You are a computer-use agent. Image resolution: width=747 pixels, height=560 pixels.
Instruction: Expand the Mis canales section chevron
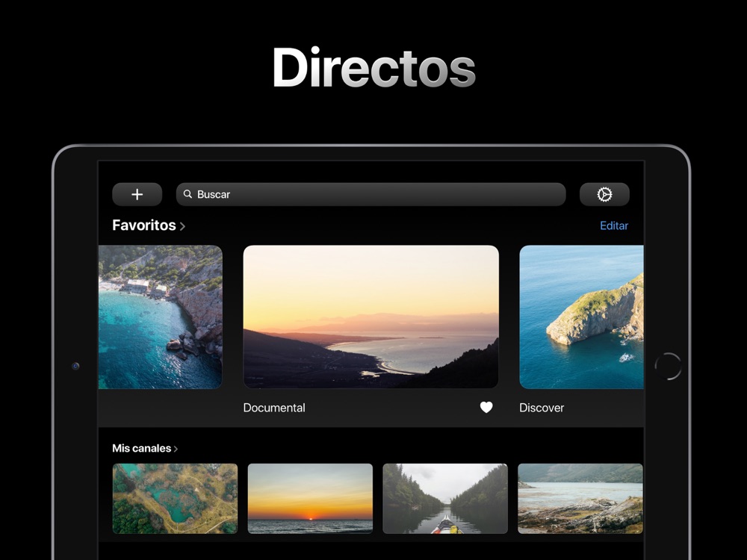click(176, 449)
